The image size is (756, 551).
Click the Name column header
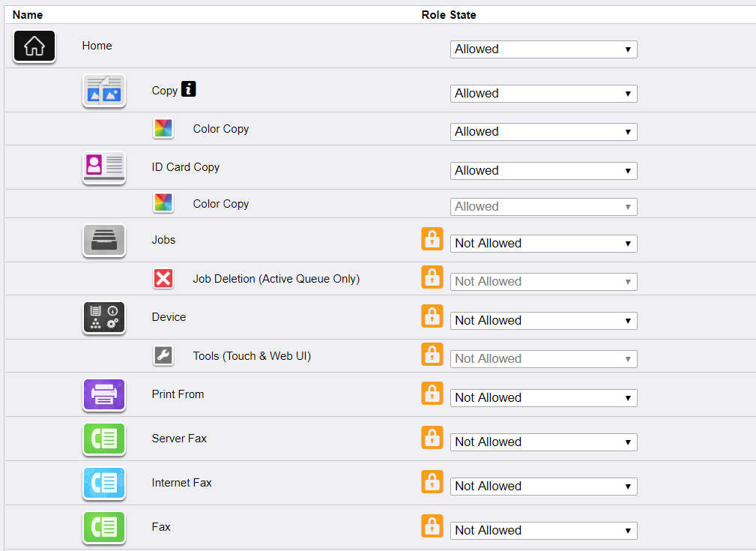point(28,15)
